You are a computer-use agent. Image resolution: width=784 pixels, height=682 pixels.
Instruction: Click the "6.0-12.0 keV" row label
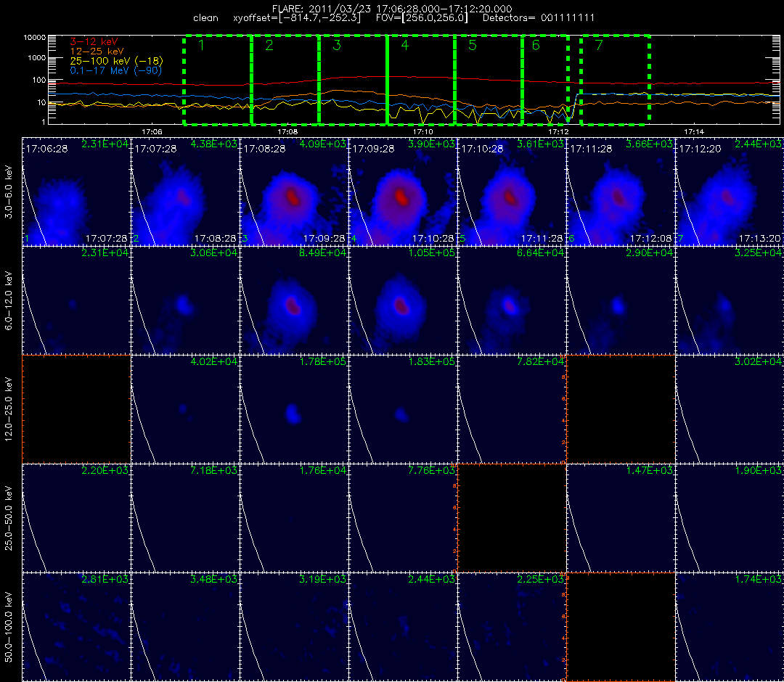pos(9,301)
